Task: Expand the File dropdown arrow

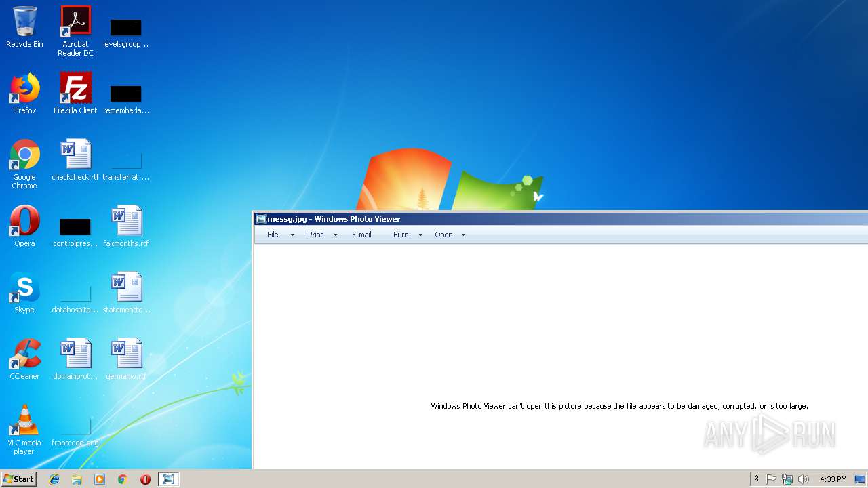Action: [292, 235]
